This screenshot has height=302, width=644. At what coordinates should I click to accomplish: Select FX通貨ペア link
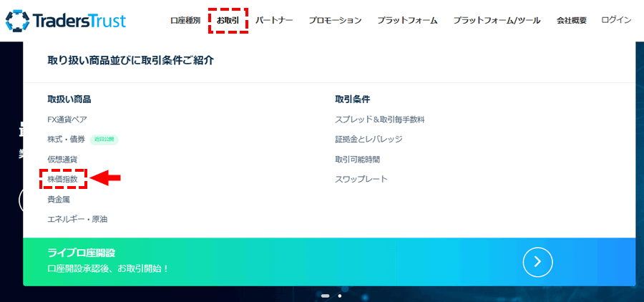pyautogui.click(x=67, y=120)
